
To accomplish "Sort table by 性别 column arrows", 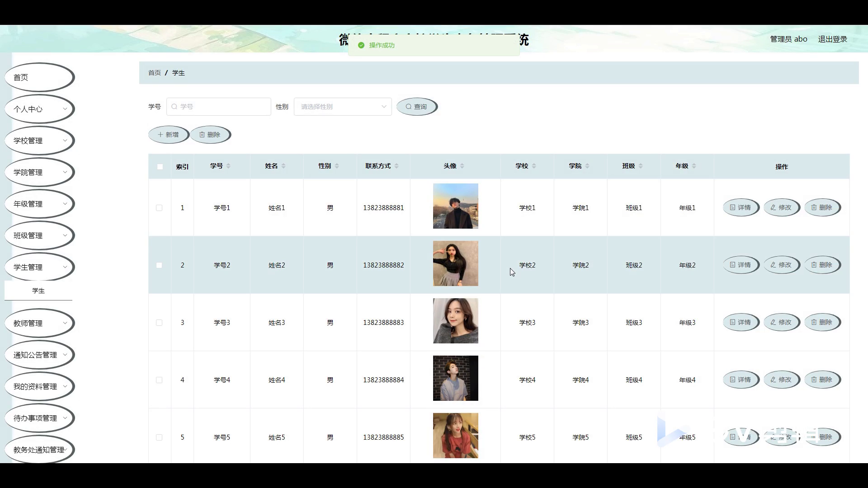I will coord(337,166).
